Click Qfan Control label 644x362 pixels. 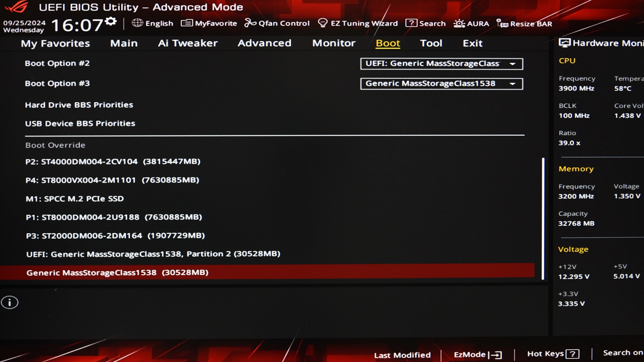(x=284, y=23)
